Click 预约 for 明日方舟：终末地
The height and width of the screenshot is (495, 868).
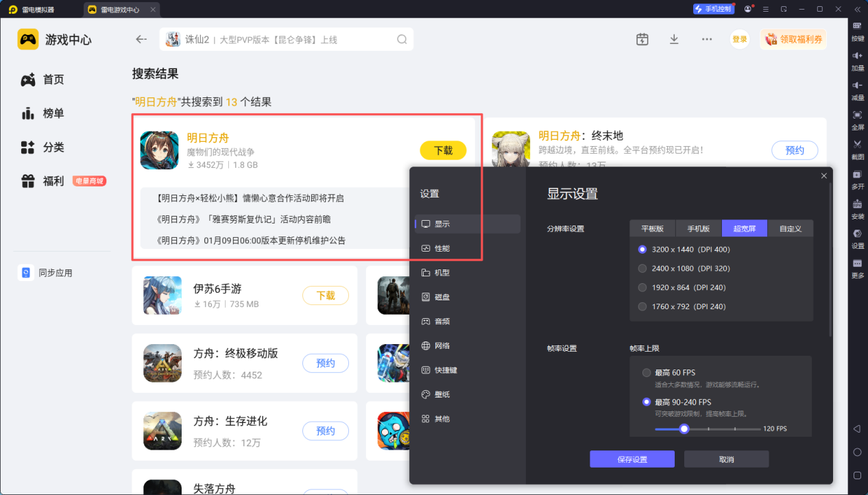(795, 150)
